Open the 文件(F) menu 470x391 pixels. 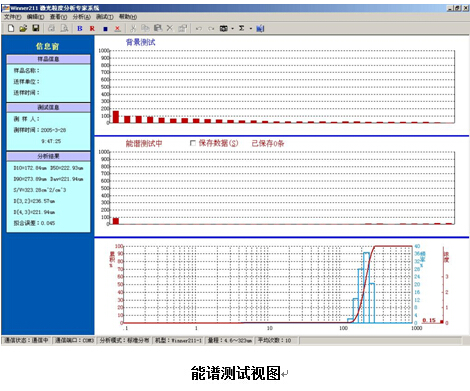pyautogui.click(x=12, y=17)
